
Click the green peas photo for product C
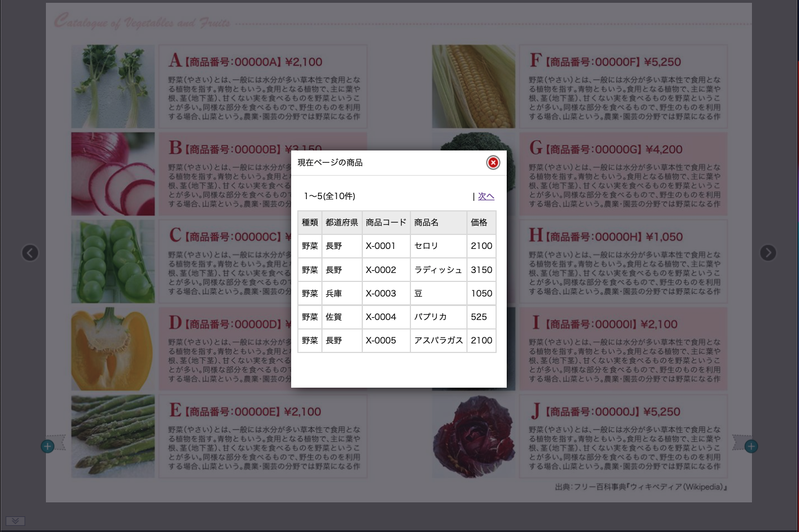click(x=113, y=261)
